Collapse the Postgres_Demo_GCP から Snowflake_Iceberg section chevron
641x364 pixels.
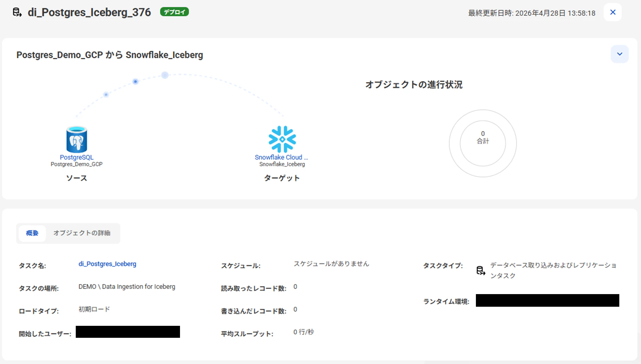(619, 54)
